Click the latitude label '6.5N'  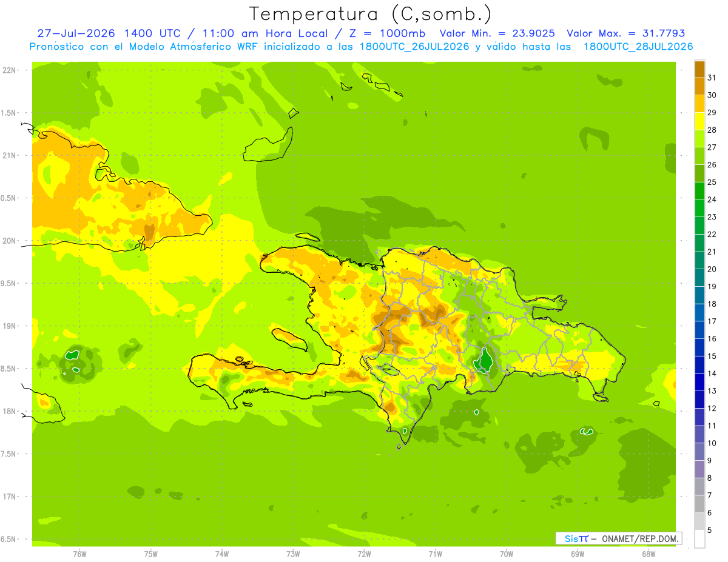pos(9,540)
